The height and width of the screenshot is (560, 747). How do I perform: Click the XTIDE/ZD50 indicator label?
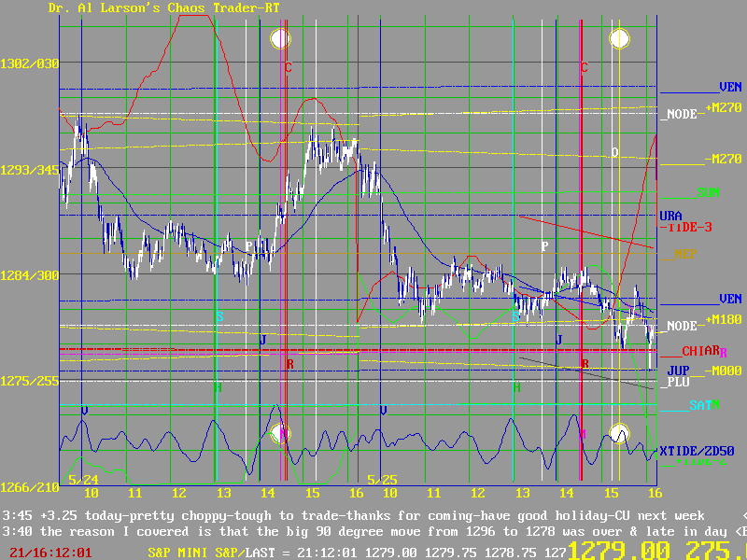coord(697,451)
